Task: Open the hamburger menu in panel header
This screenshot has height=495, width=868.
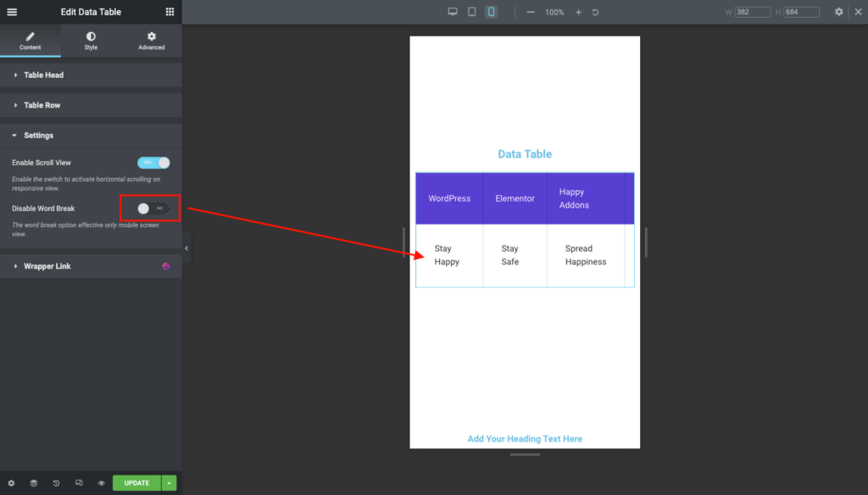Action: (x=12, y=12)
